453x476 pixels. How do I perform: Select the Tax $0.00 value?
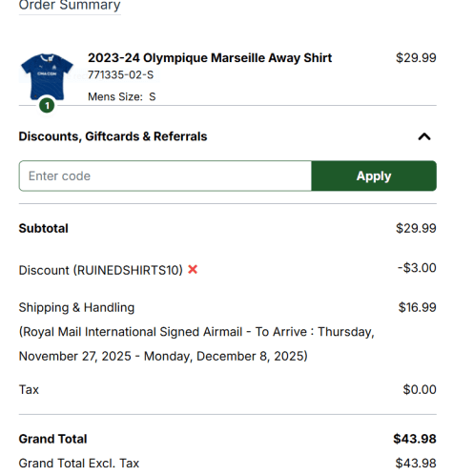(420, 389)
